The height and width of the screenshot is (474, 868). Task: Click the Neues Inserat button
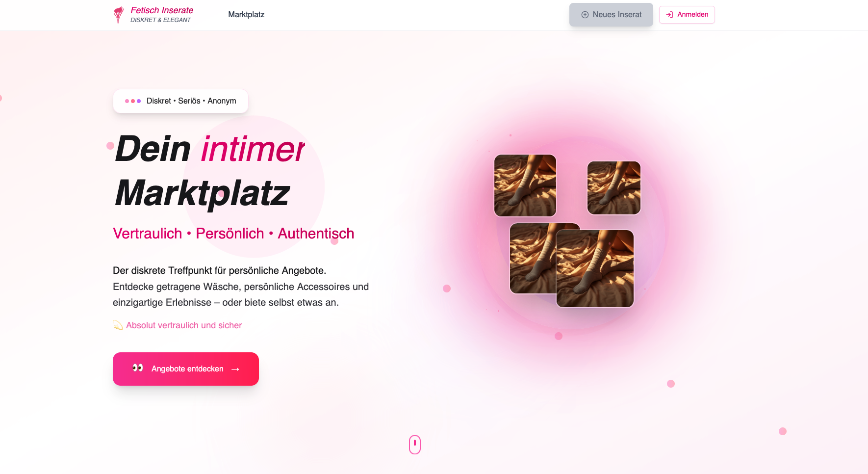611,15
